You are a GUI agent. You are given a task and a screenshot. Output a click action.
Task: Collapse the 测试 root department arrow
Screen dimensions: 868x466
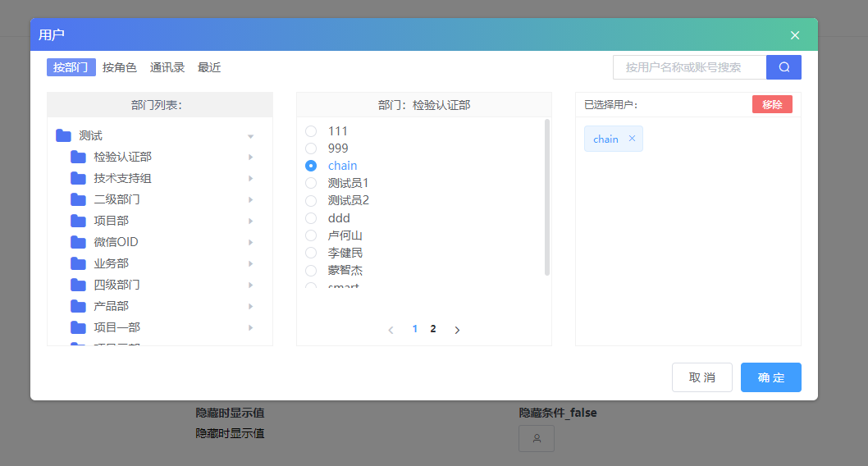pos(251,136)
